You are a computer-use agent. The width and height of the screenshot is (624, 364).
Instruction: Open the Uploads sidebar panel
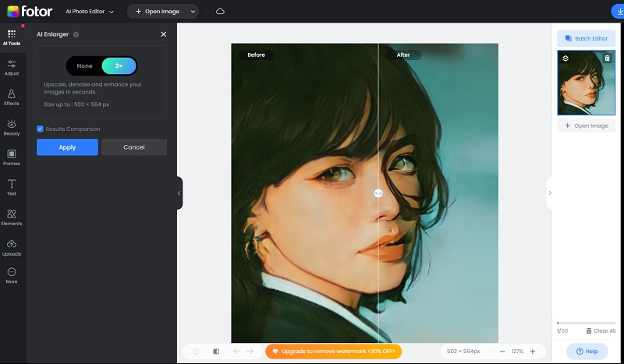pyautogui.click(x=12, y=248)
